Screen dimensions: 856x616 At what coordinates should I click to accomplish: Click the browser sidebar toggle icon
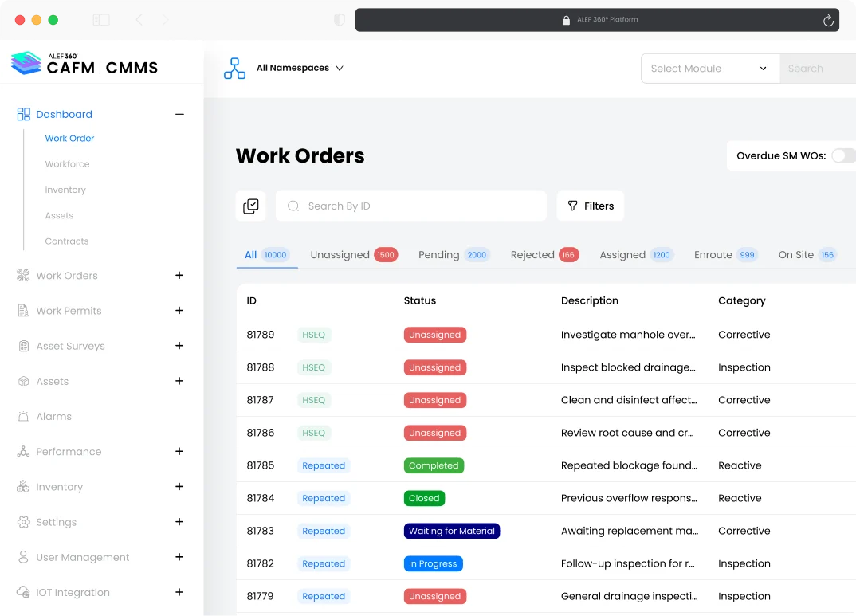point(101,20)
